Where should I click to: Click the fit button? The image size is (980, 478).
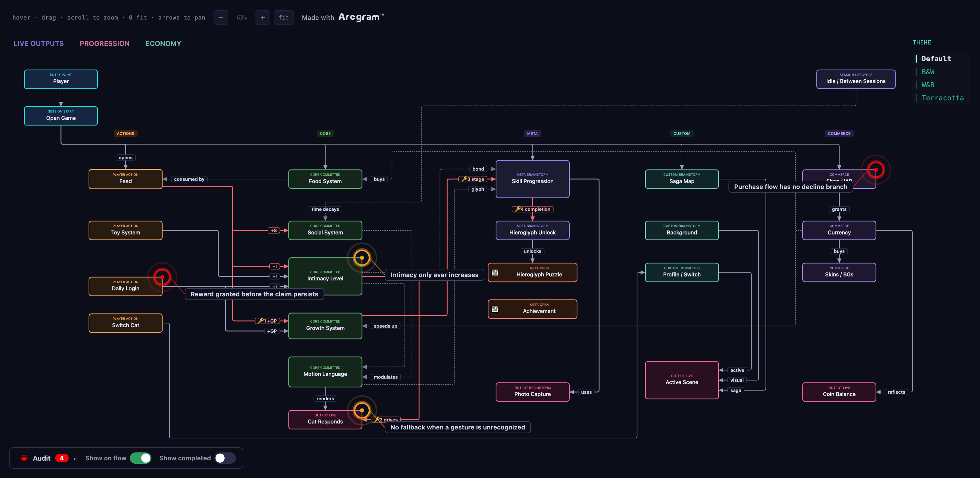point(284,18)
